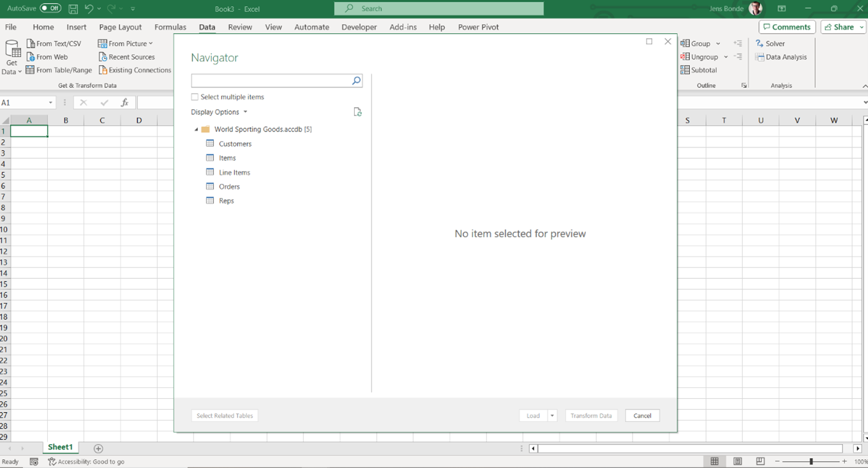The width and height of the screenshot is (868, 469).
Task: Collapse the ribbon
Action: pos(865,86)
